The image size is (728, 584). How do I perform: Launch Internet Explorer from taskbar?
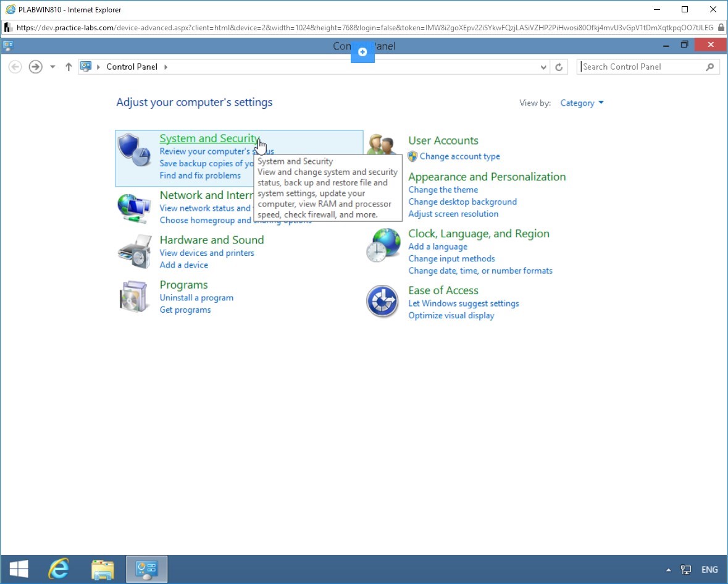pyautogui.click(x=59, y=569)
